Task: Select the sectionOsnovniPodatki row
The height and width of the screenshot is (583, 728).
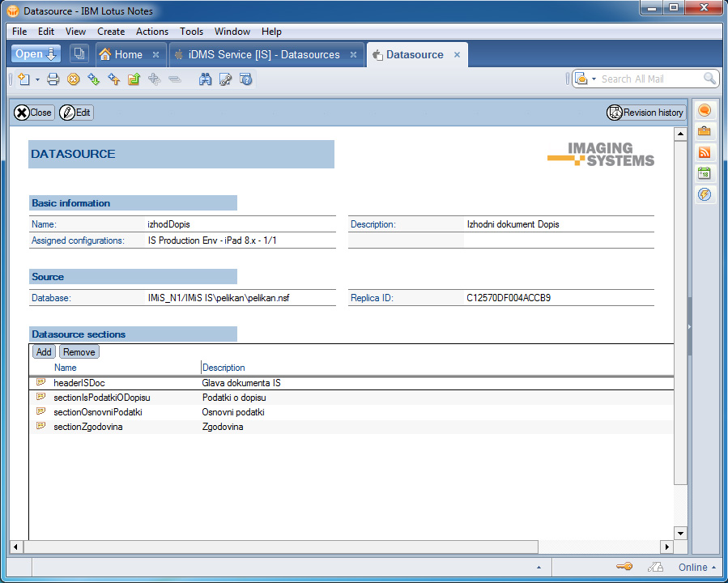Action: [x=351, y=412]
